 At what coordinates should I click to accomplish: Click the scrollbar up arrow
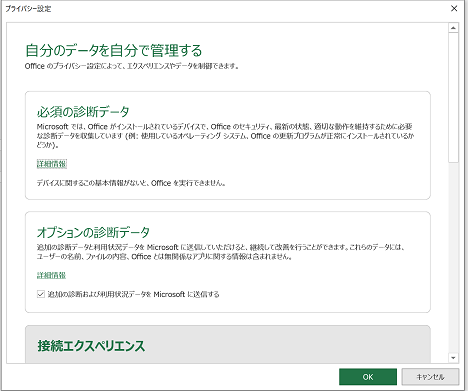click(453, 28)
